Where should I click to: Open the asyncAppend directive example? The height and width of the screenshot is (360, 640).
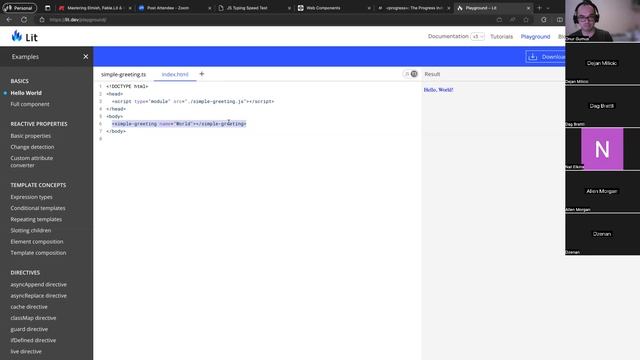tap(38, 284)
